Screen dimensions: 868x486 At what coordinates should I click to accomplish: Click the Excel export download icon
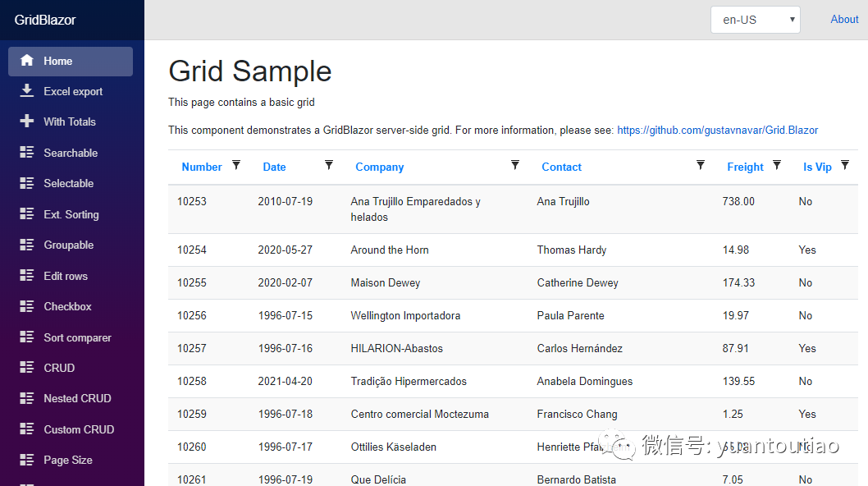(26, 91)
